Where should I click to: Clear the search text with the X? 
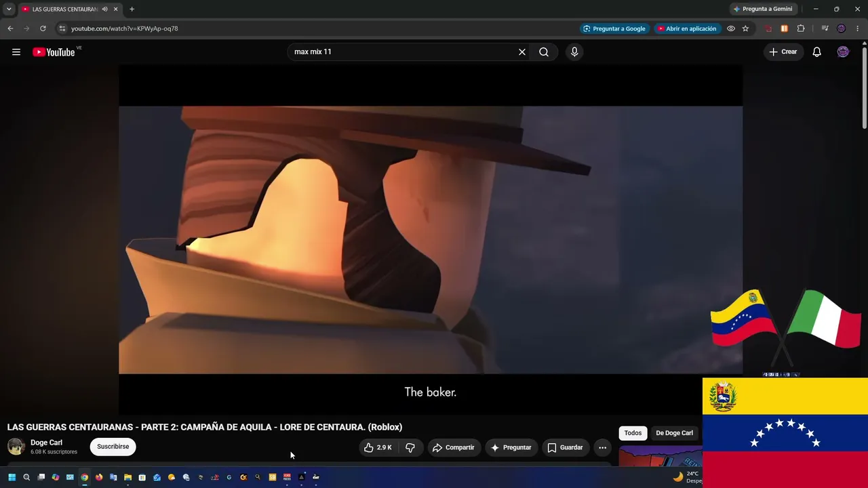click(522, 52)
